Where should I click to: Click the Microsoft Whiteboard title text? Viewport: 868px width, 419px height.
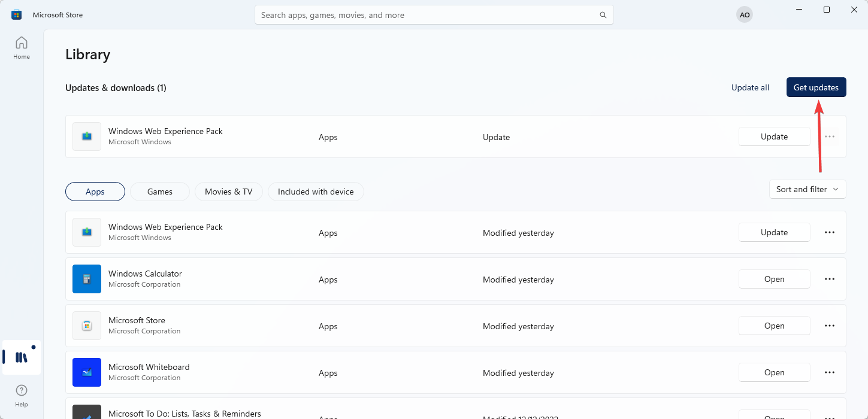[149, 367]
